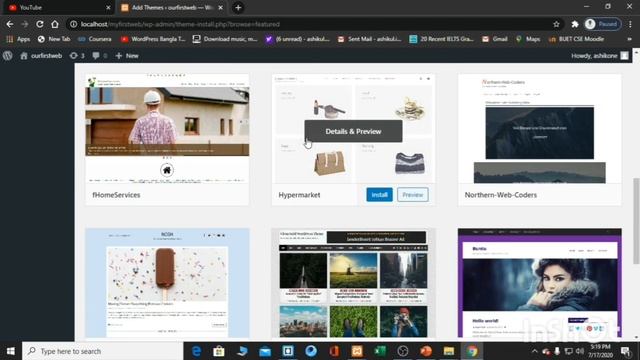The image size is (640, 360).
Task: Open XAMPP from the taskbar
Action: pos(357,351)
